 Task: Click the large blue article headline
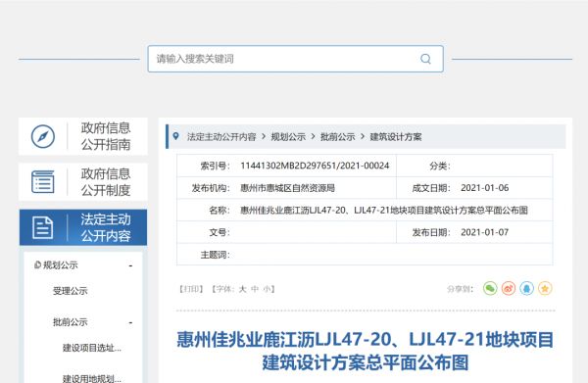(x=366, y=351)
